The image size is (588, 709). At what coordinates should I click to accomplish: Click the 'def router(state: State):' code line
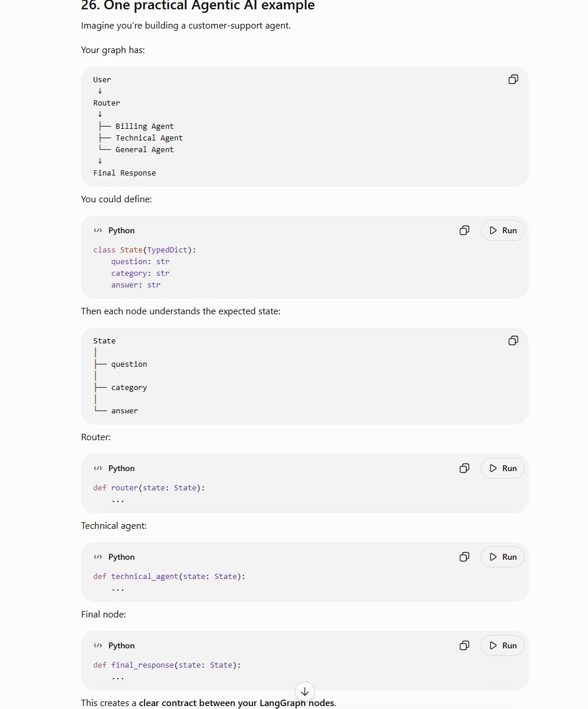click(149, 488)
